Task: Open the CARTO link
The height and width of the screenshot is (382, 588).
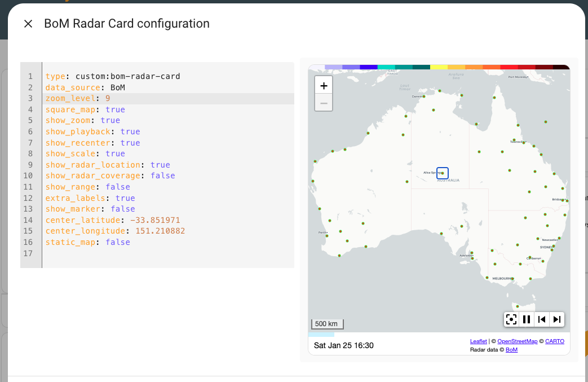Action: 554,341
